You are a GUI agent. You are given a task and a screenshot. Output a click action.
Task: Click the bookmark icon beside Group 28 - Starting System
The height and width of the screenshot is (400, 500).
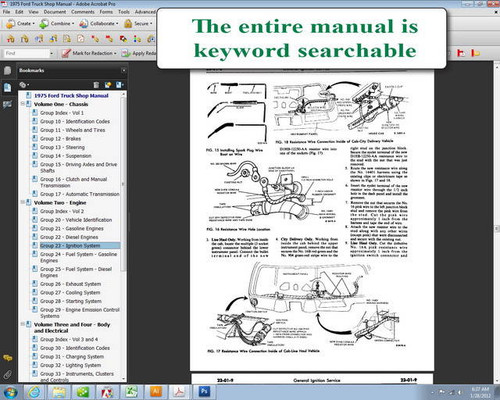point(35,301)
